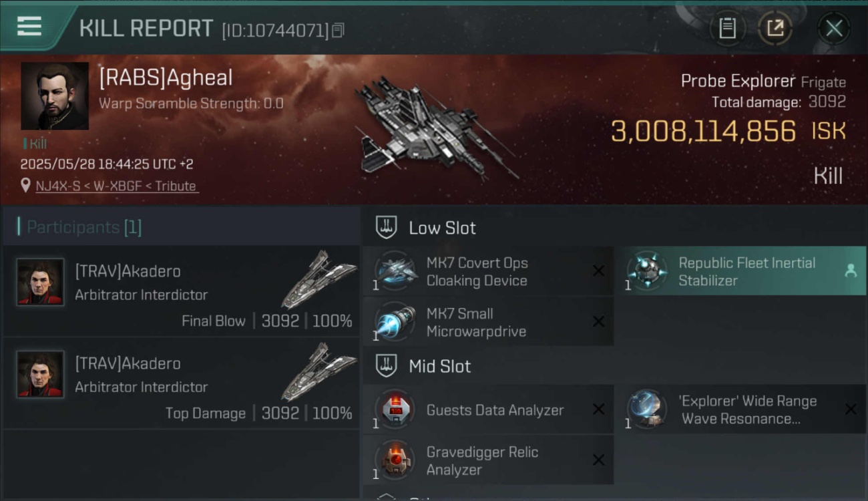Open Akadero's Top Damage participant entry
This screenshot has width=868, height=501.
(182, 383)
